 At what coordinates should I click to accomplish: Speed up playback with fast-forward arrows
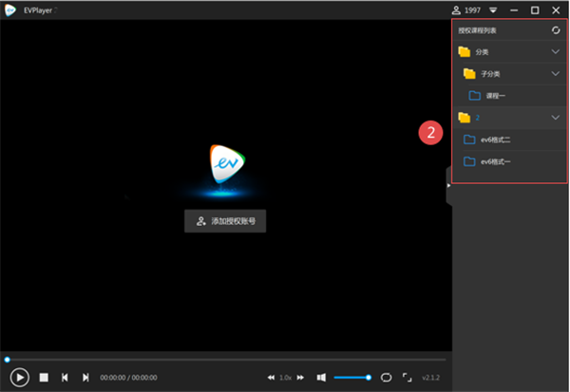tap(300, 378)
